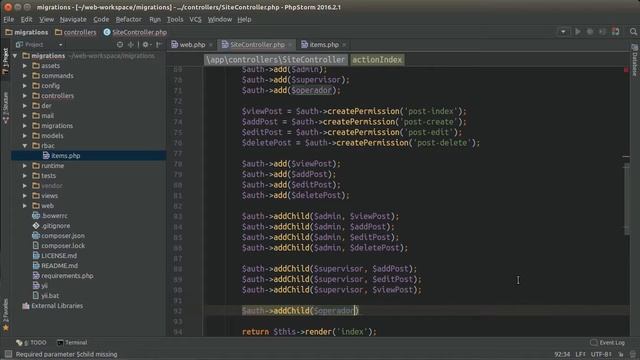
Task: Click the Debug bug icon
Action: tap(590, 31)
